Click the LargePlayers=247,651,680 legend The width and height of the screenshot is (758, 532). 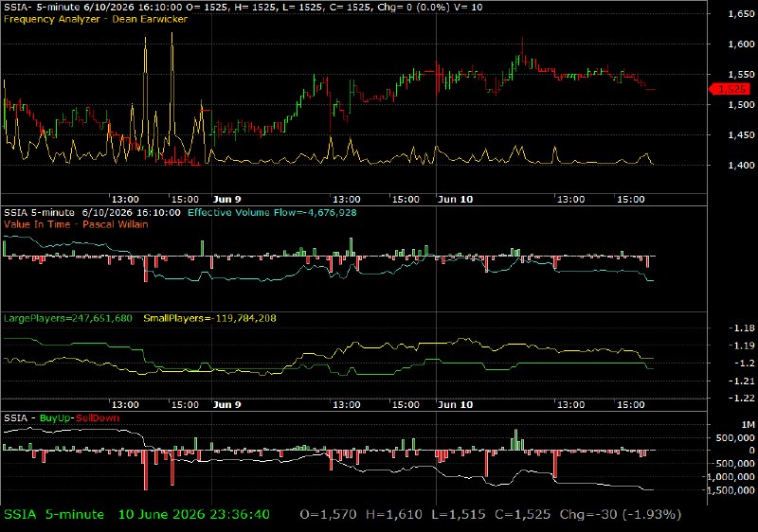67,318
